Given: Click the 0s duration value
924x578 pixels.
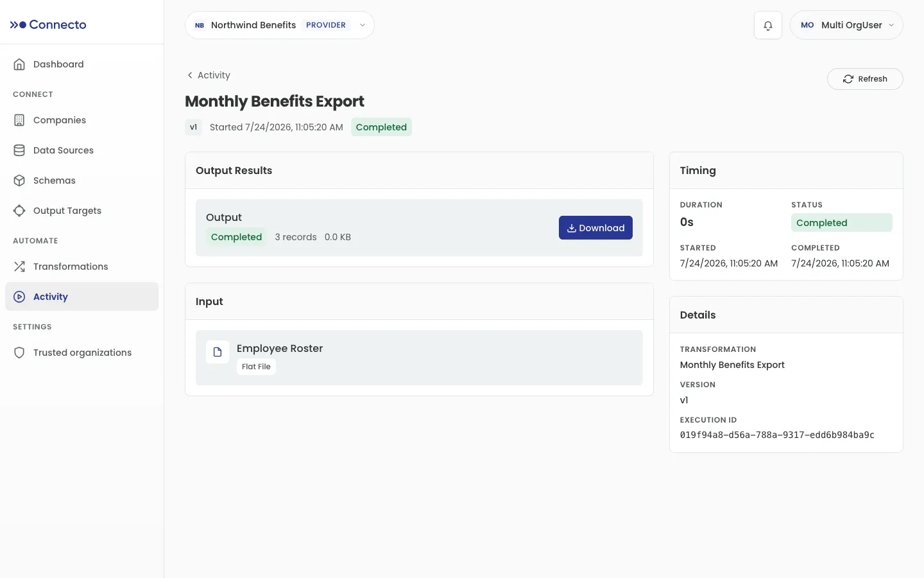Looking at the screenshot, I should [687, 222].
